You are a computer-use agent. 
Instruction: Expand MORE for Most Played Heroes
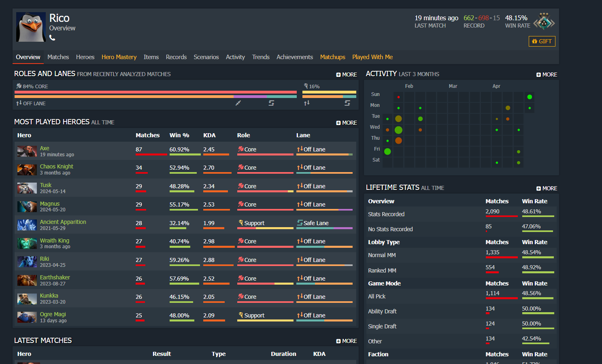tap(347, 123)
